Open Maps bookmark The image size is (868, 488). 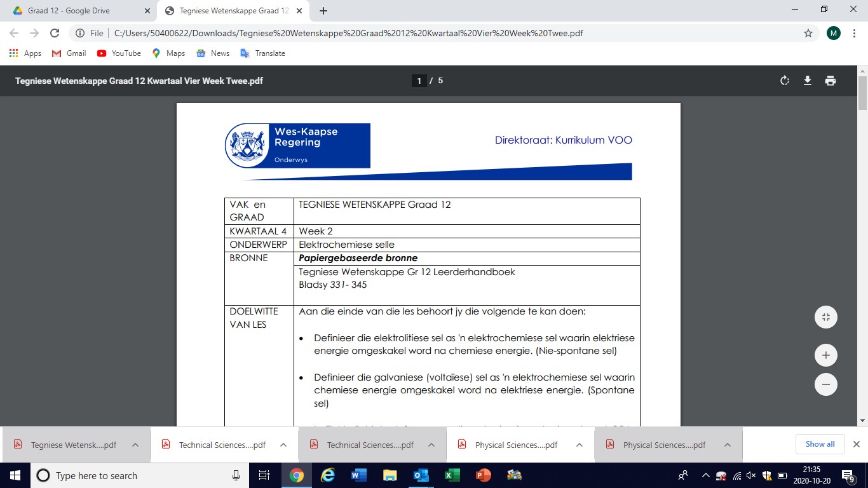point(168,53)
